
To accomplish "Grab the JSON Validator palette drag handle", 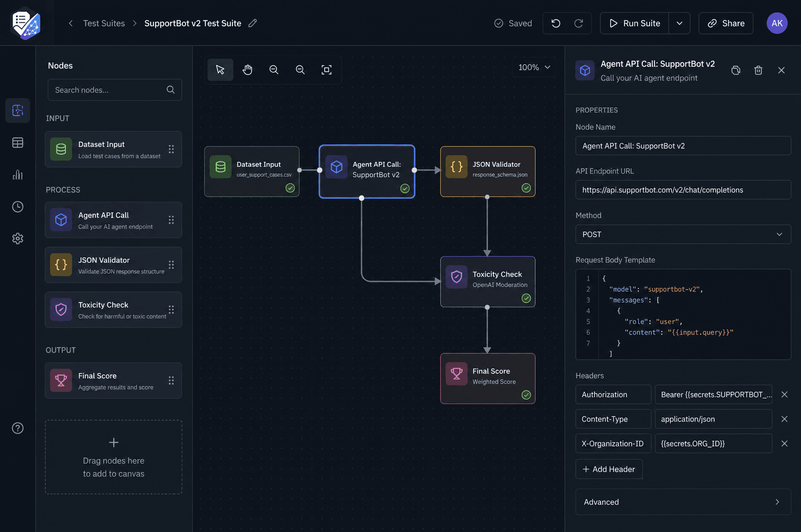I will click(171, 265).
